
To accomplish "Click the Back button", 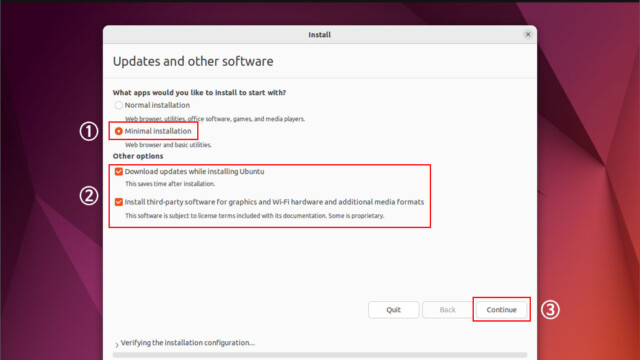I will (x=447, y=310).
